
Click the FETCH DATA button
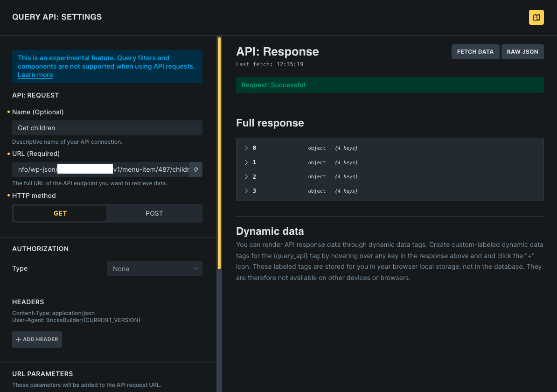(x=475, y=52)
